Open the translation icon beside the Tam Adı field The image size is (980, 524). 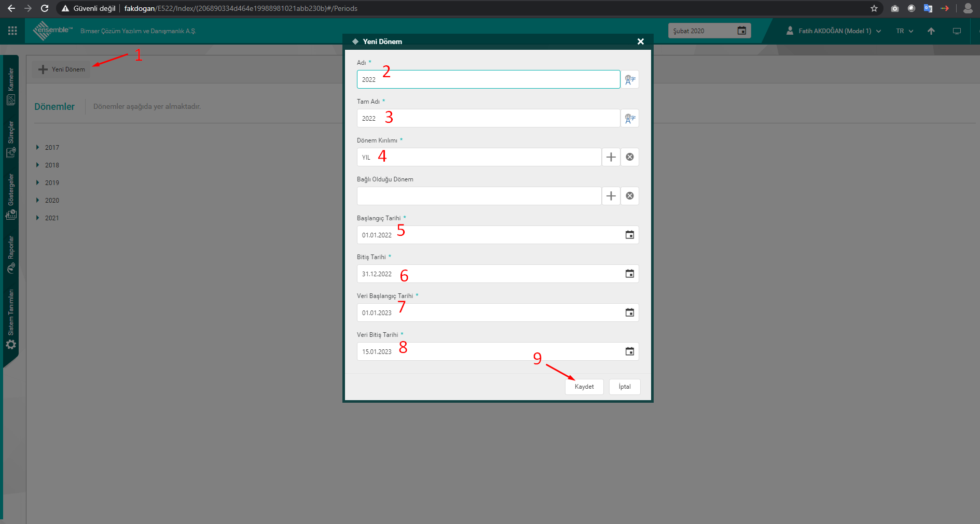[630, 118]
